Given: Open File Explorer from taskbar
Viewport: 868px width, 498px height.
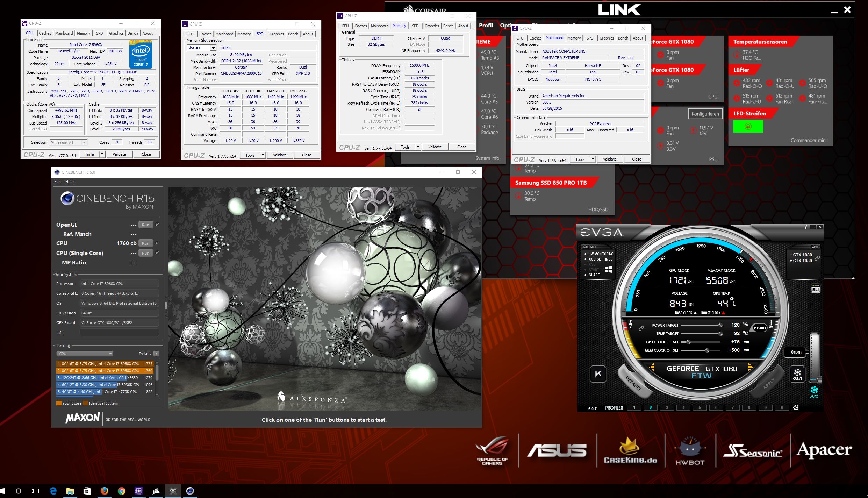Looking at the screenshot, I should tap(70, 491).
